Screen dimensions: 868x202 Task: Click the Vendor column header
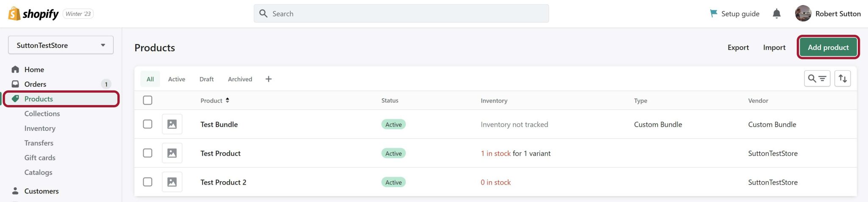pyautogui.click(x=758, y=100)
